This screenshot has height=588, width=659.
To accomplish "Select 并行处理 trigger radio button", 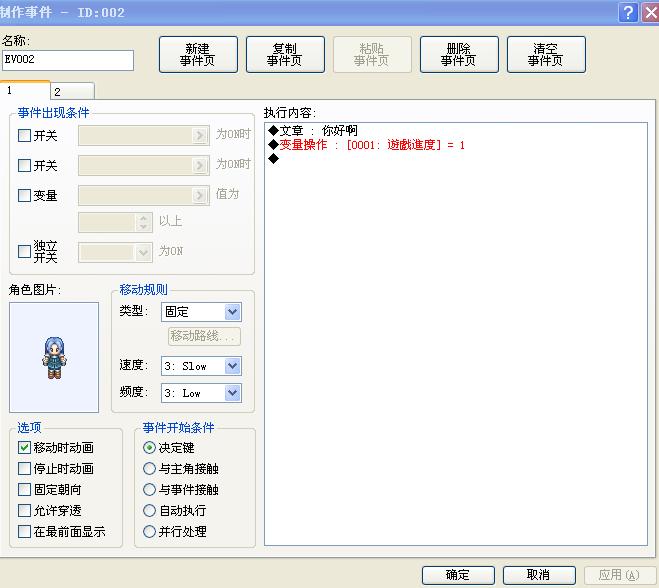I will [149, 532].
